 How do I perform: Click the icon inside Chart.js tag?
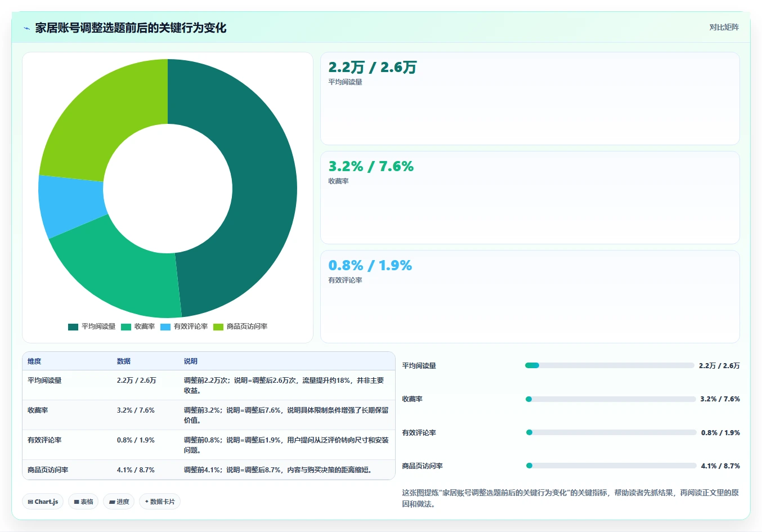click(30, 502)
